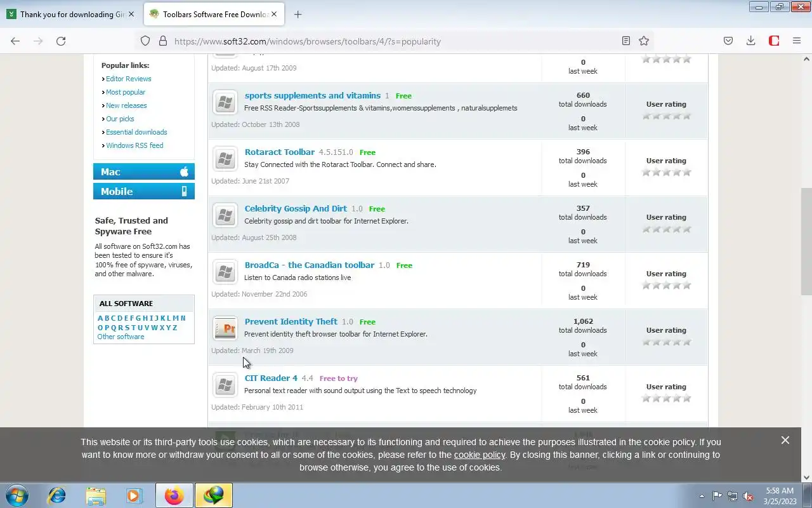
Task: Open the Firefox downloads arrow icon
Action: [750, 41]
